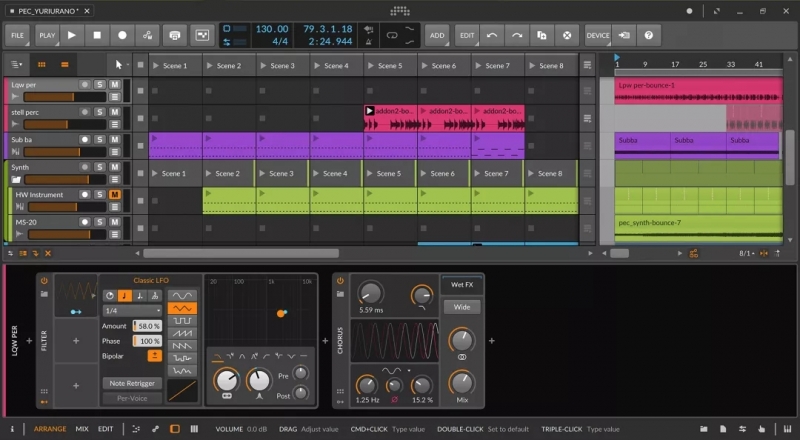This screenshot has width=800, height=440.
Task: Open the DEVICE menu
Action: pos(597,35)
